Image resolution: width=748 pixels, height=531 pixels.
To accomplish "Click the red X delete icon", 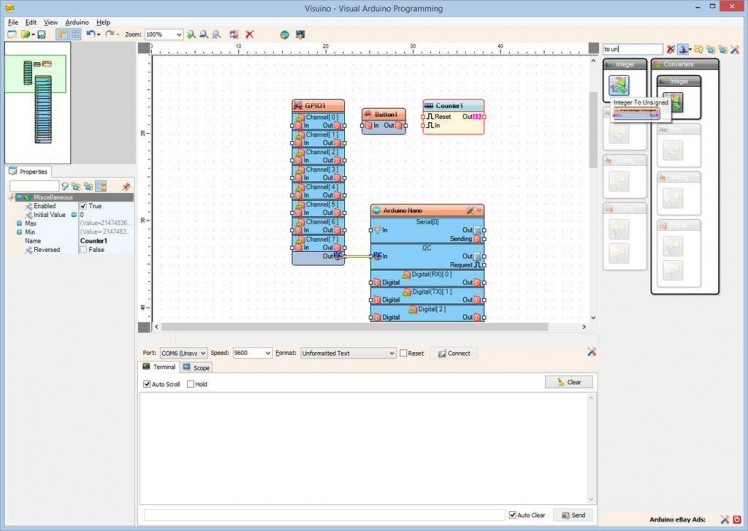I will (x=249, y=34).
